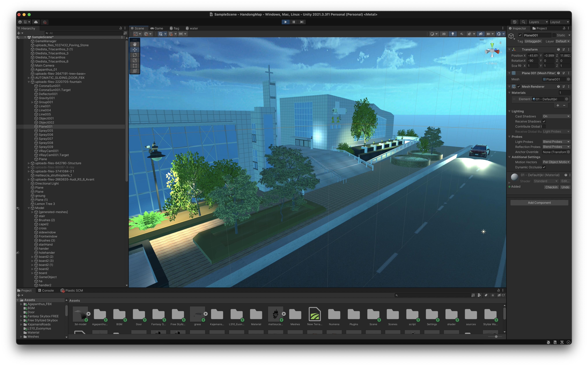The height and width of the screenshot is (366, 588).
Task: Select the Hand view tool
Action: point(135,44)
